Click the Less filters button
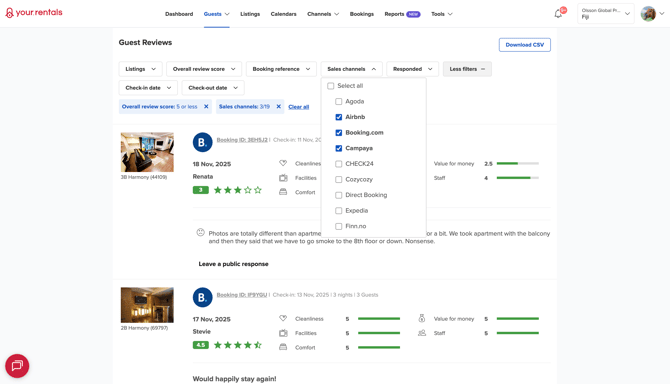Viewport: 670px width, 384px height. 467,69
